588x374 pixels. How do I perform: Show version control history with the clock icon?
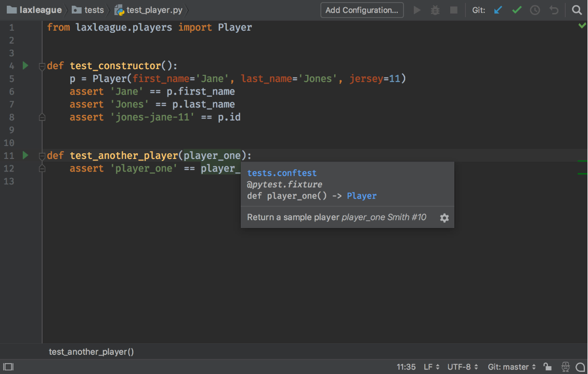click(535, 10)
